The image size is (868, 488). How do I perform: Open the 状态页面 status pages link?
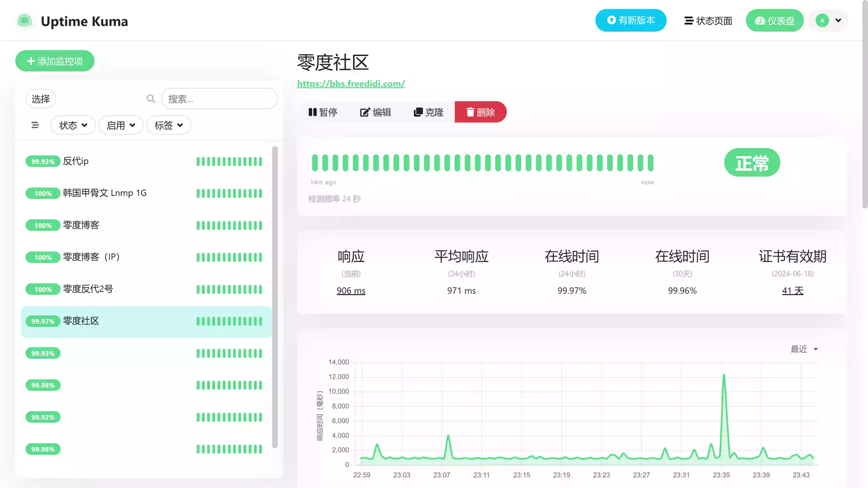click(708, 21)
